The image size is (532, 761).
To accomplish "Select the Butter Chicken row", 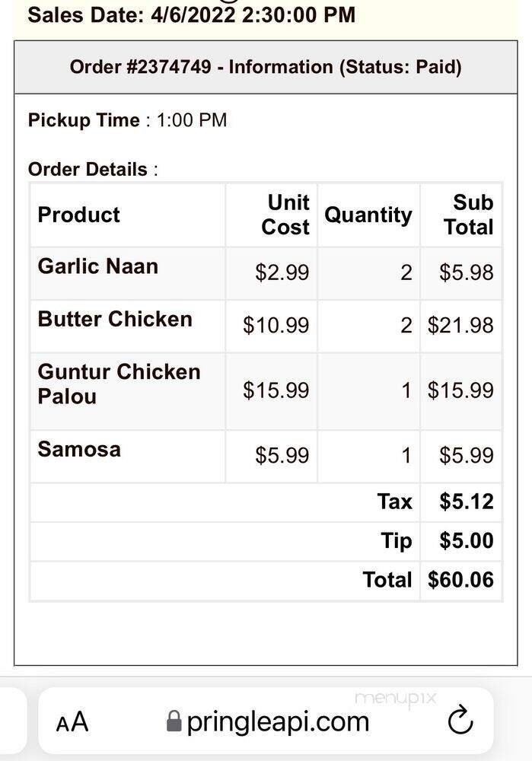I will [114, 319].
